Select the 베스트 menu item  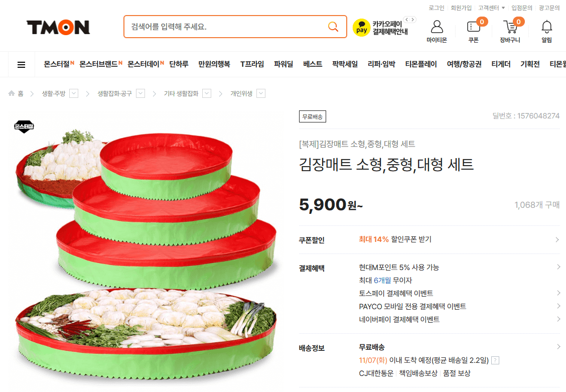[x=313, y=64]
